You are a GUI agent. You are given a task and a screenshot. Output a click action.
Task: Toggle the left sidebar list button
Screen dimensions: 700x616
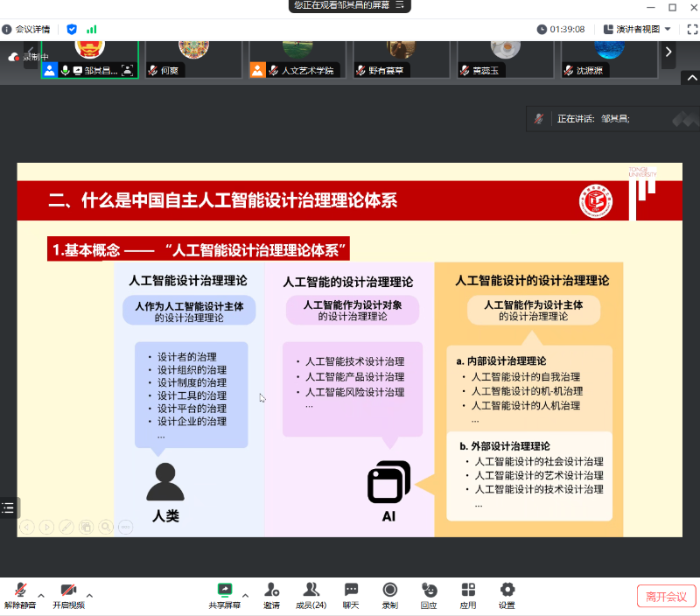(9, 507)
